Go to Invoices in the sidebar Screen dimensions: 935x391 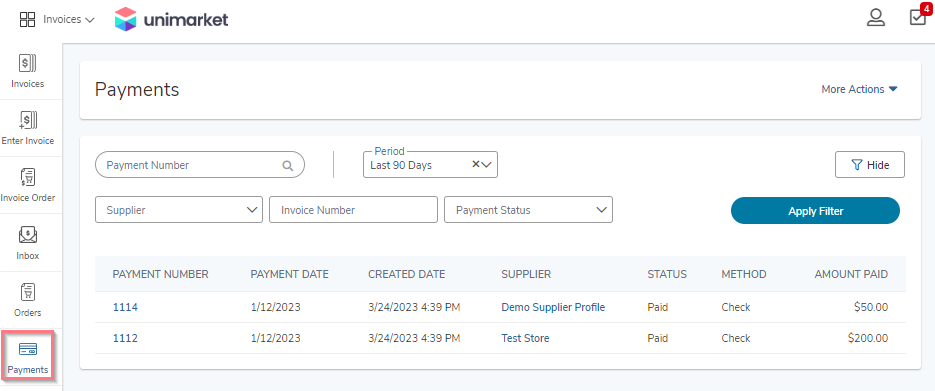(27, 72)
